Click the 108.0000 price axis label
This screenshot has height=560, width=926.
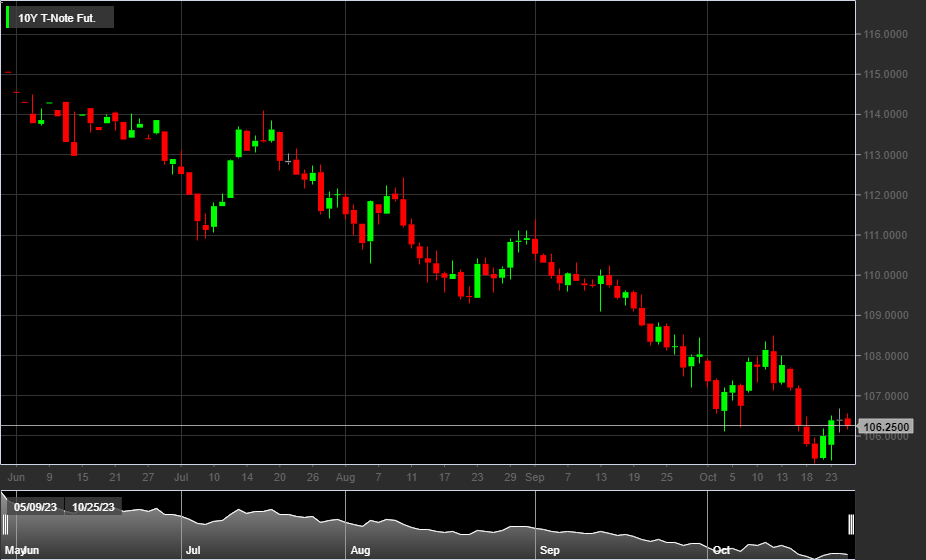(x=885, y=356)
